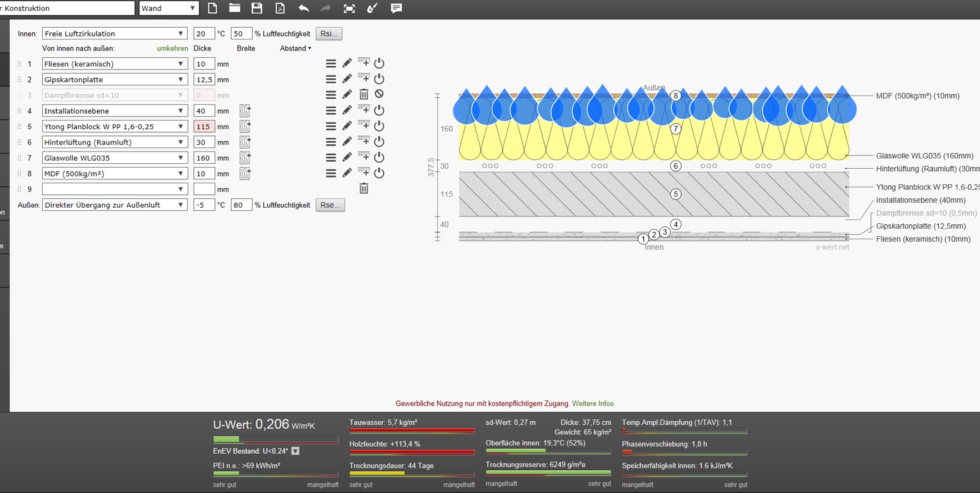Open the comment speech bubble icon
The width and height of the screenshot is (980, 493).
pos(396,8)
